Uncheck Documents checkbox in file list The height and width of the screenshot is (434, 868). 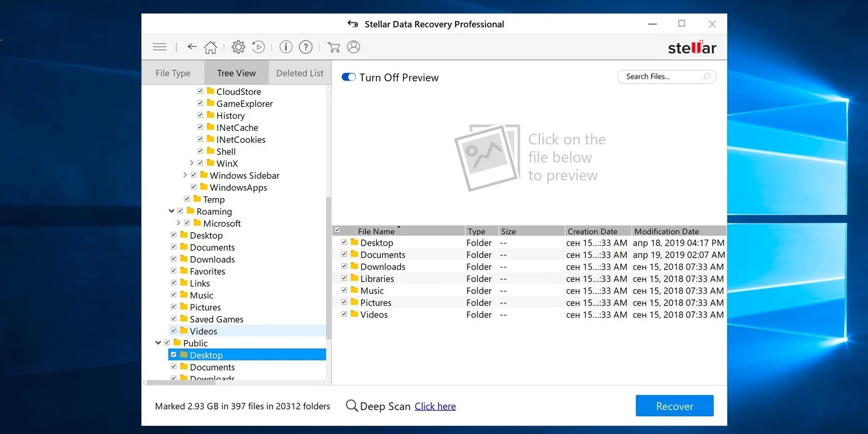[x=344, y=254]
